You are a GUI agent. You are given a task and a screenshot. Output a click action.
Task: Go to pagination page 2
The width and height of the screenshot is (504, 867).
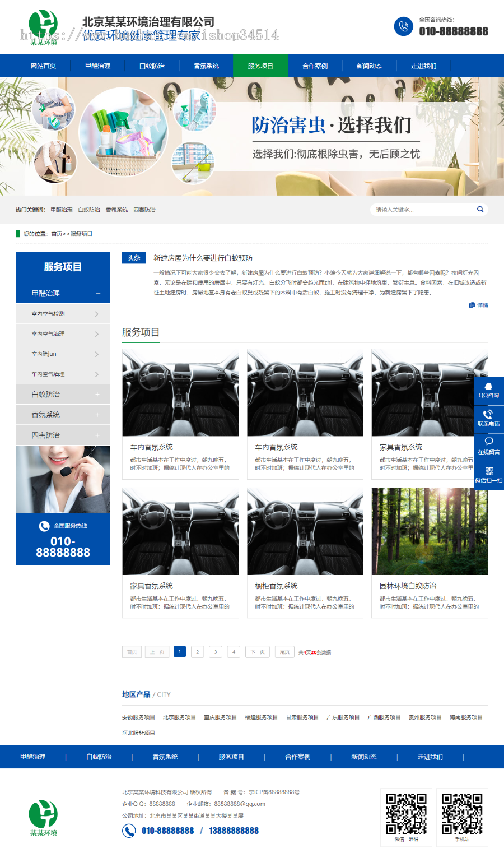point(197,652)
